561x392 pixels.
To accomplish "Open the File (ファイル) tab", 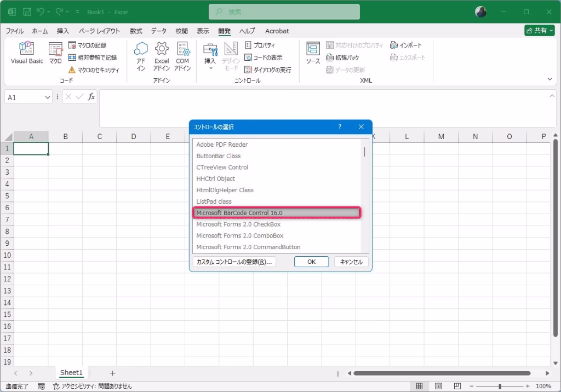I will [x=15, y=31].
